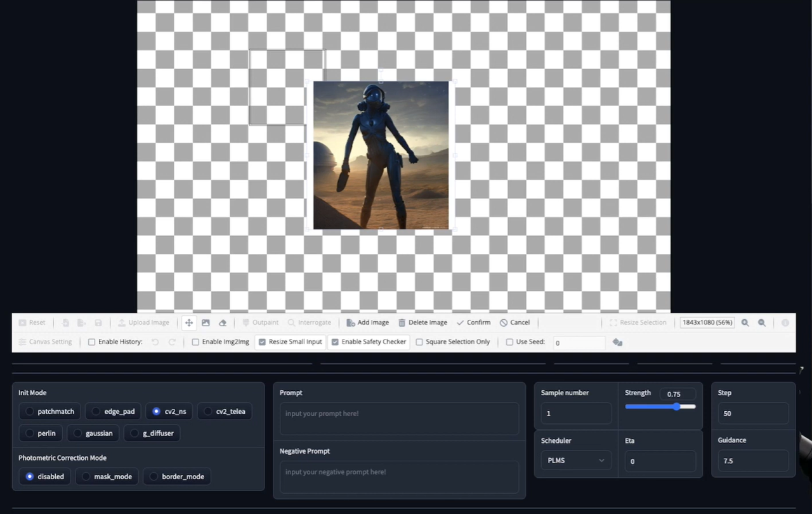Viewport: 812px width, 514px height.
Task: Tick the Square Selection Only checkbox
Action: pyautogui.click(x=419, y=342)
